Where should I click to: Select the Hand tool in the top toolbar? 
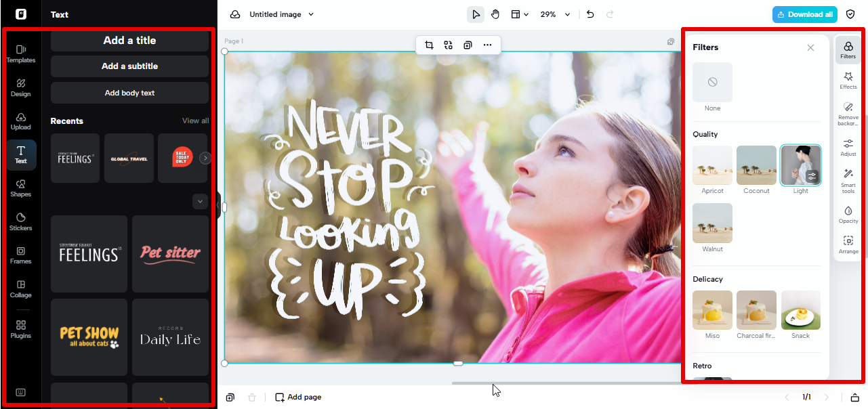(x=495, y=14)
